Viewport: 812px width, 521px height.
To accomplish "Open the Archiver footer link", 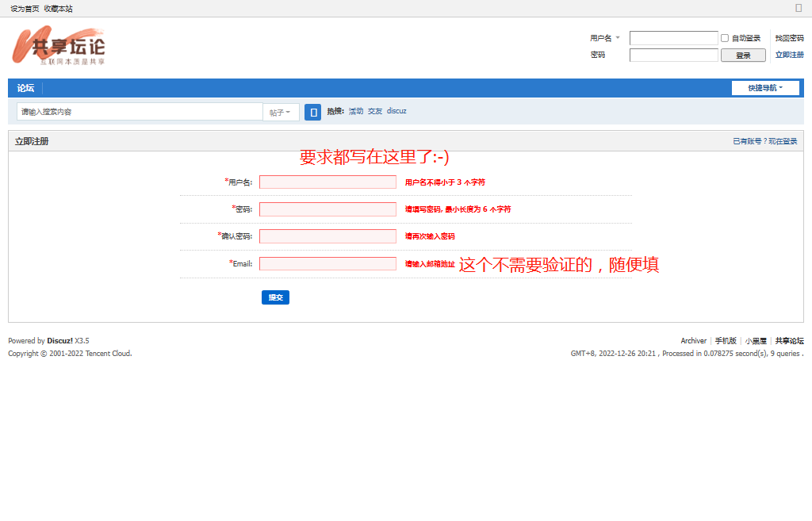I will [x=693, y=341].
